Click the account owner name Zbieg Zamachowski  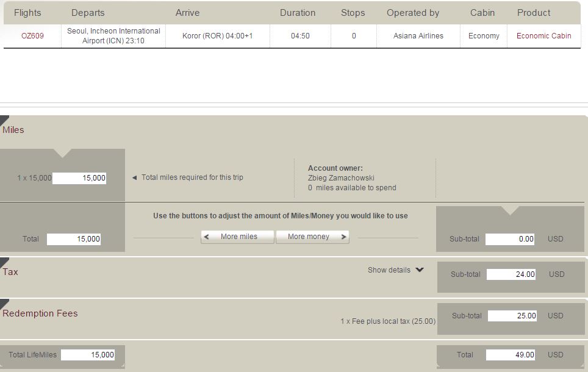341,177
